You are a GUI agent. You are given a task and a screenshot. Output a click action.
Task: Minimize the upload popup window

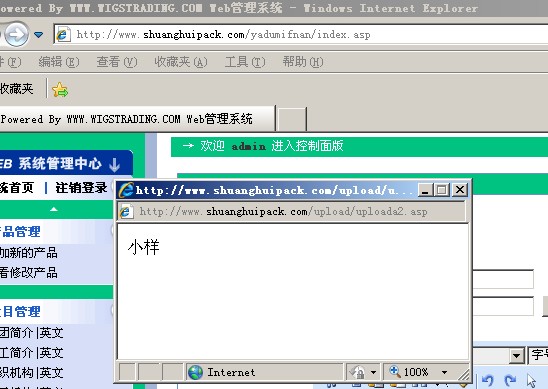[x=425, y=190]
